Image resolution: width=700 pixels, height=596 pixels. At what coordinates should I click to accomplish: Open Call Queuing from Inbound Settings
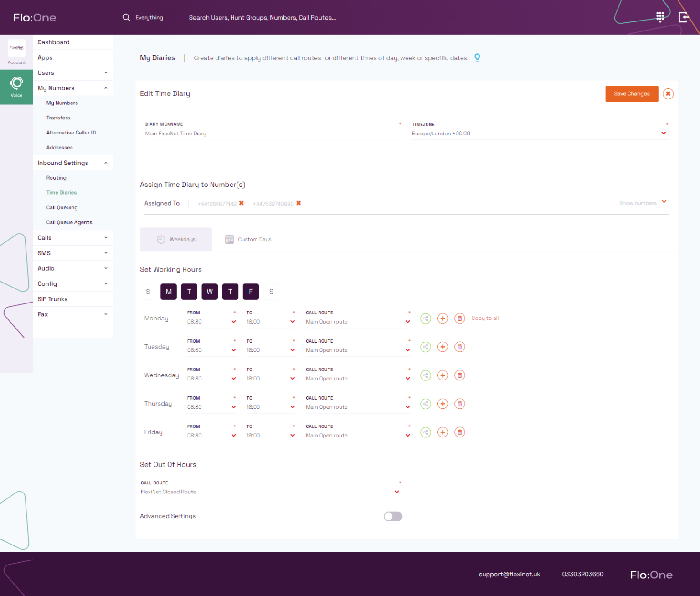pyautogui.click(x=62, y=207)
